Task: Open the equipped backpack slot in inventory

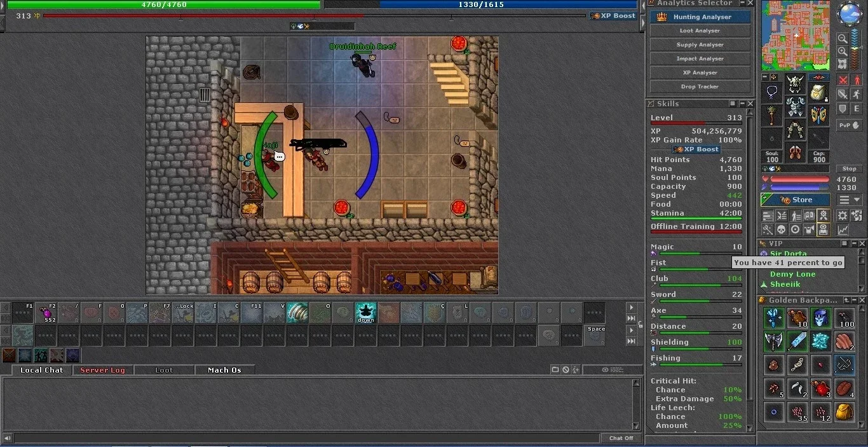Action: 818,93
